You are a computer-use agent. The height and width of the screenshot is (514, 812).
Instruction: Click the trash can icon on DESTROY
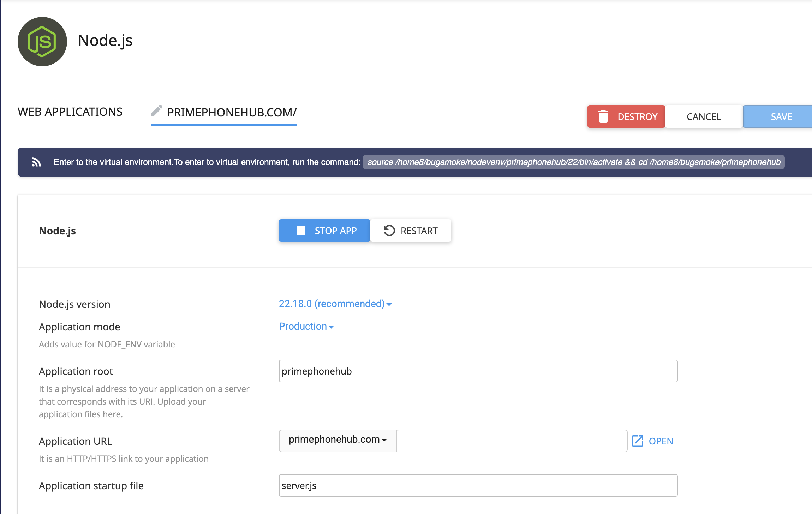click(603, 116)
